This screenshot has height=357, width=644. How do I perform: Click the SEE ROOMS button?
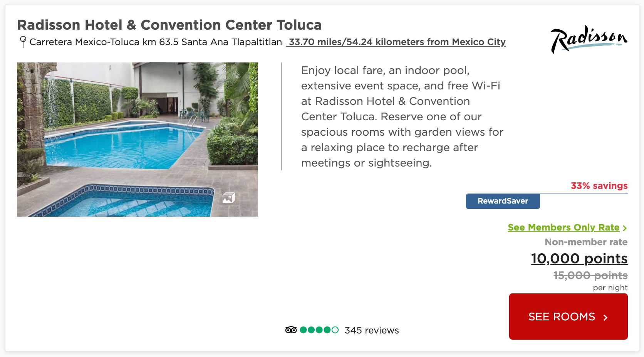click(x=569, y=317)
